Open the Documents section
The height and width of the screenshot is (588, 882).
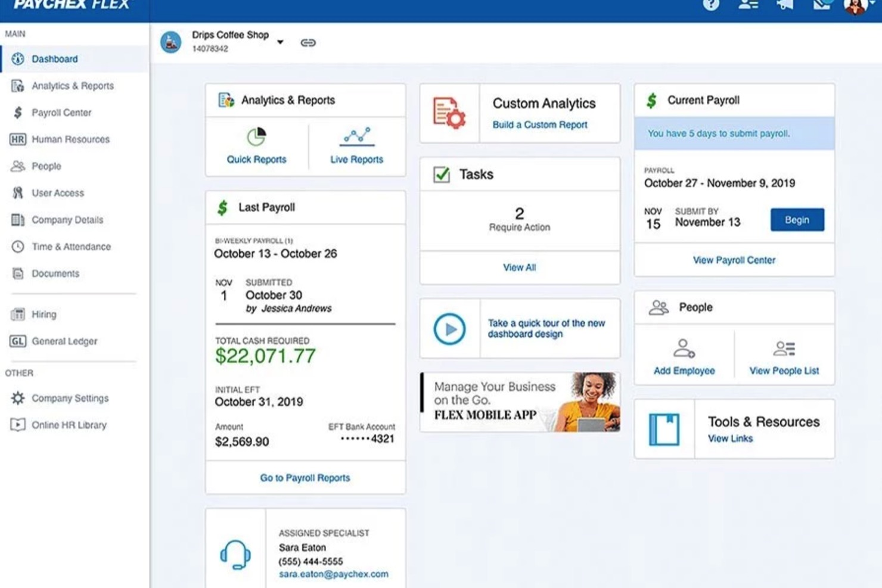point(55,273)
